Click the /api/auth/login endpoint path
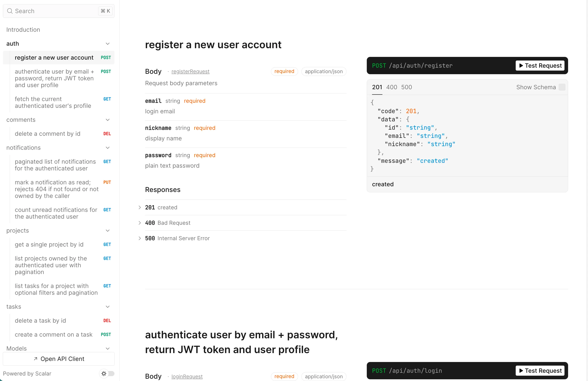The width and height of the screenshot is (588, 381). 415,371
